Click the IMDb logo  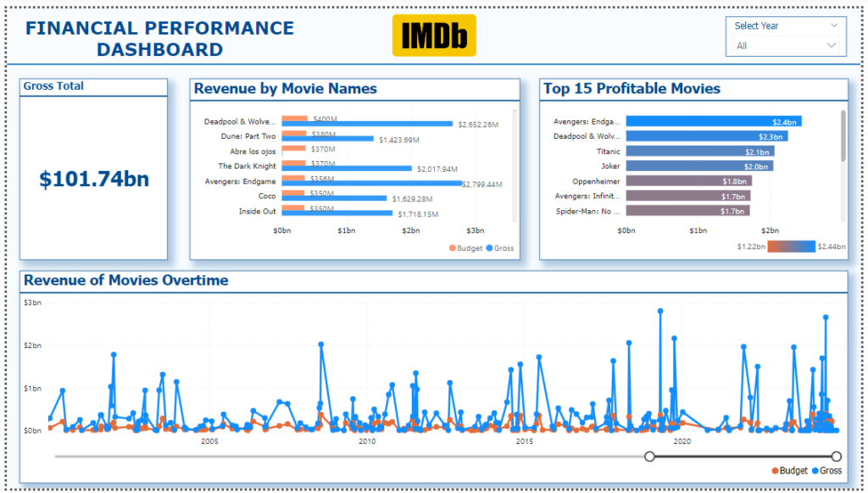click(x=434, y=36)
